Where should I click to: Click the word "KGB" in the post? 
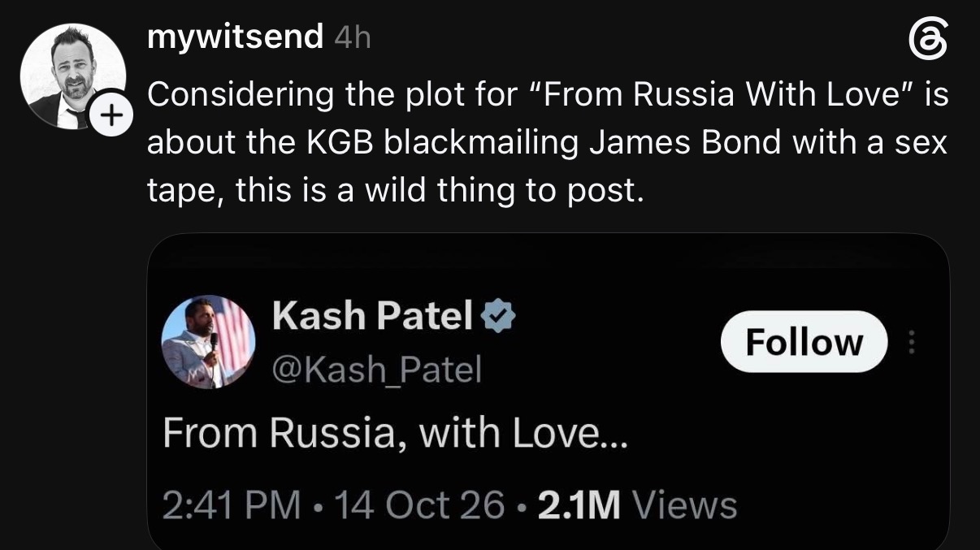point(340,144)
